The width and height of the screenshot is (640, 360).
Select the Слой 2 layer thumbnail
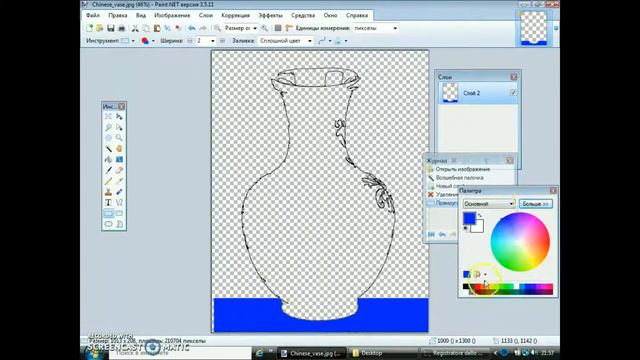pos(450,93)
